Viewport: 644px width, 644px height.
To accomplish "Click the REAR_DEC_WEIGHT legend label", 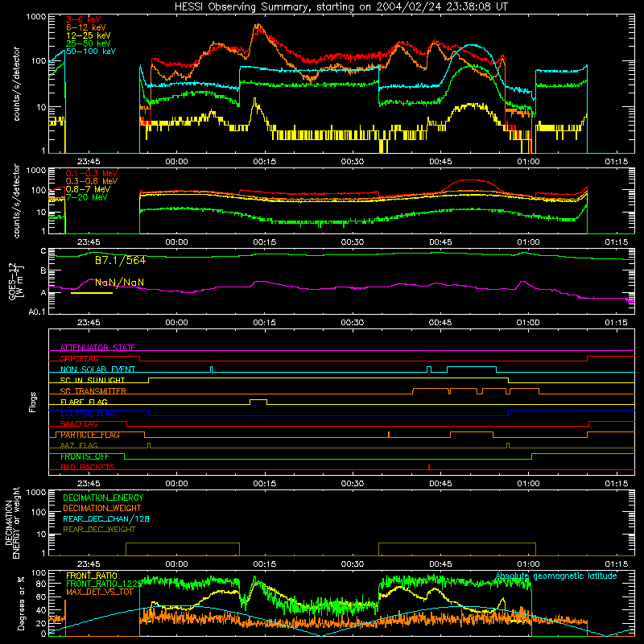I will click(x=99, y=530).
